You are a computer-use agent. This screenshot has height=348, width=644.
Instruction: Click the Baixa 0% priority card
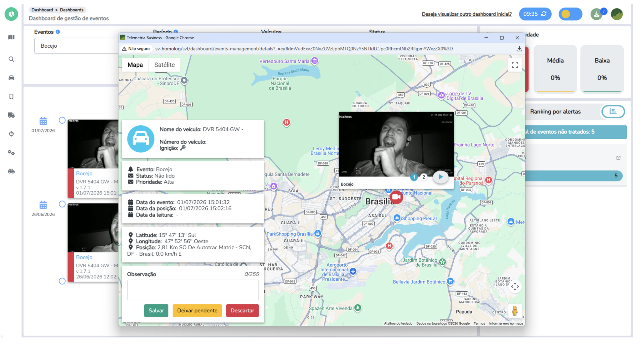coord(602,69)
